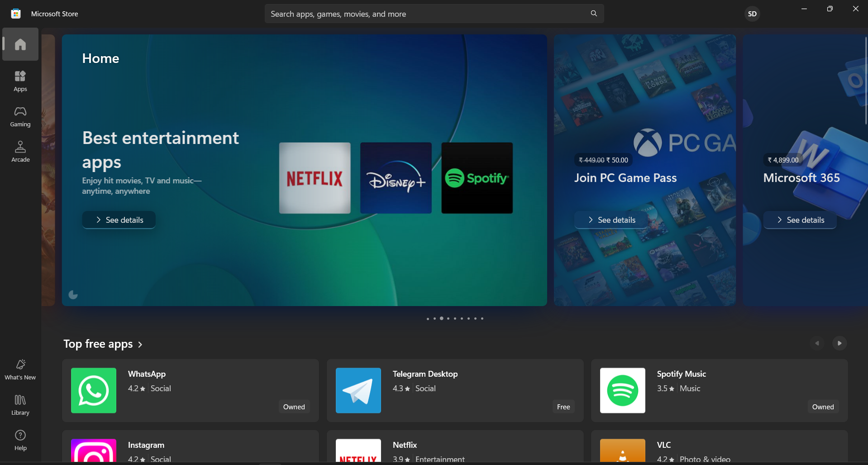Image resolution: width=868 pixels, height=465 pixels.
Task: Click the Owned badge on Spotify Music
Action: click(823, 407)
